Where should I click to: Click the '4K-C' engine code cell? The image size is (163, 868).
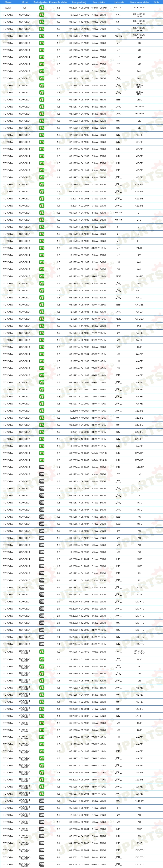[139, 659]
